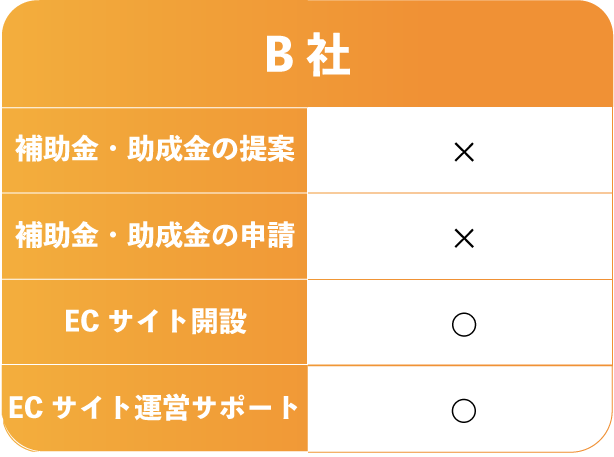Click the EC サイト開設 row label
The height and width of the screenshot is (457, 614).
tap(154, 323)
